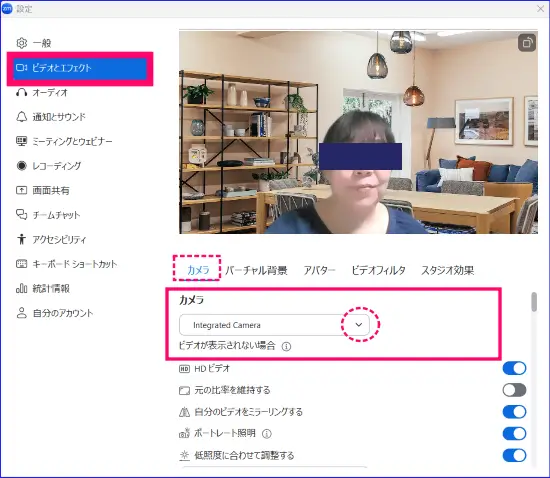Screen dimensions: 550x478
Task: Click the bell icon for Notifications & Sounds
Action: click(x=21, y=117)
